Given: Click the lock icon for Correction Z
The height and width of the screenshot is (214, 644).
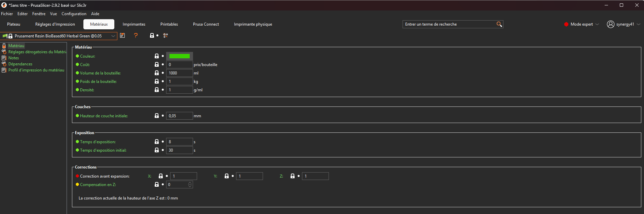Looking at the screenshot, I should pos(293,176).
